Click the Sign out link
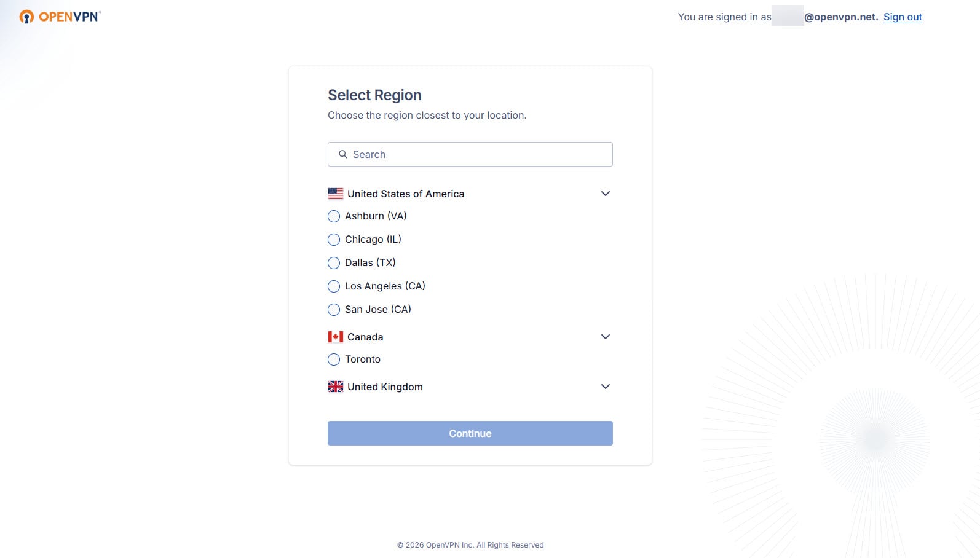Screen dimensions: 980x558 [903, 17]
